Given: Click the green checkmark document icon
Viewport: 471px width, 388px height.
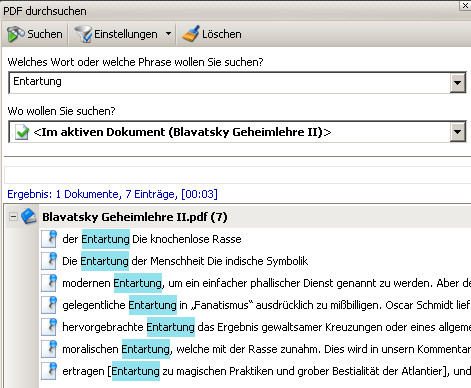Looking at the screenshot, I should (x=22, y=132).
